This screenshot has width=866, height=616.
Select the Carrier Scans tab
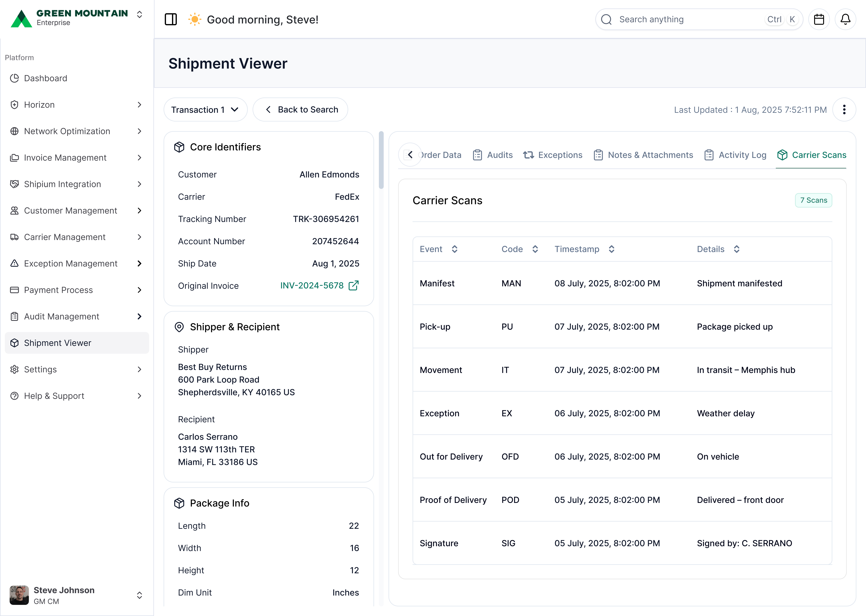pos(811,155)
